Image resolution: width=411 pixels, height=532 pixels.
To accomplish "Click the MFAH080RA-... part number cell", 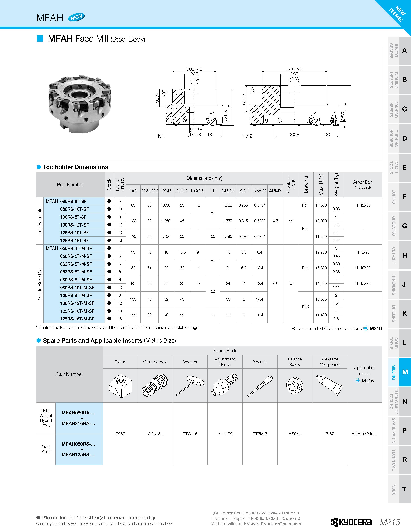I will click(x=79, y=418).
